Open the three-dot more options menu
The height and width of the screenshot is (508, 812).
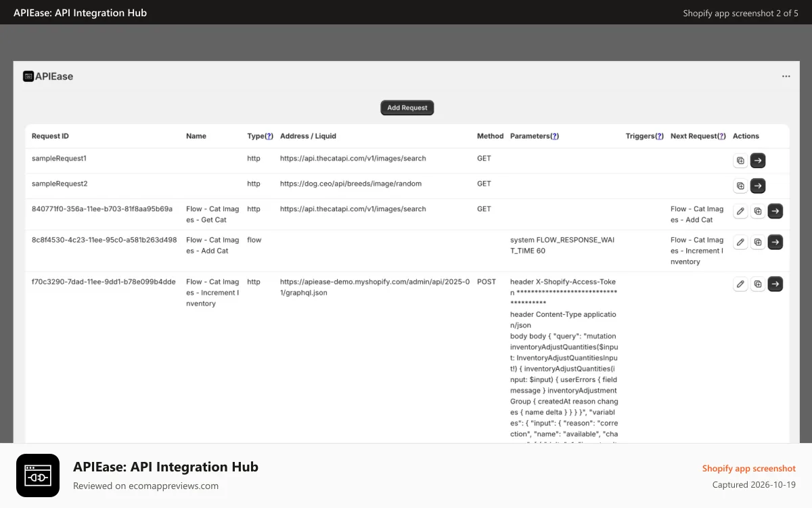point(786,77)
